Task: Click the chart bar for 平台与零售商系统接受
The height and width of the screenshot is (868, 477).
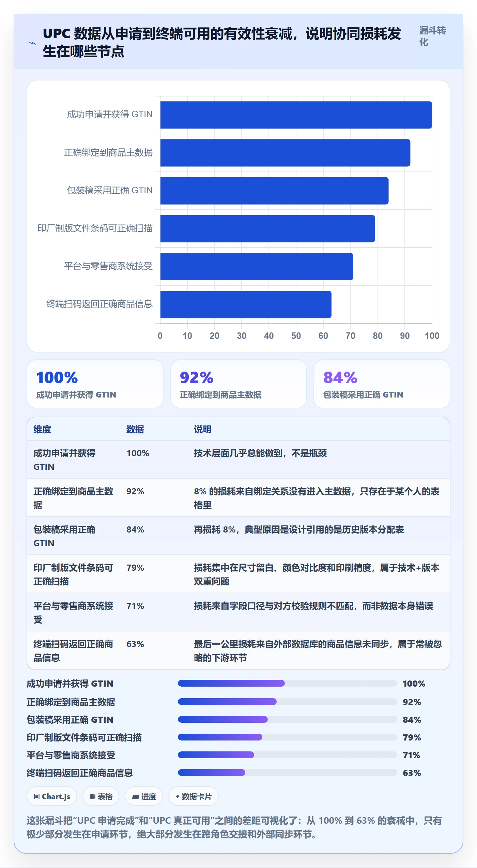Action: pos(257,266)
